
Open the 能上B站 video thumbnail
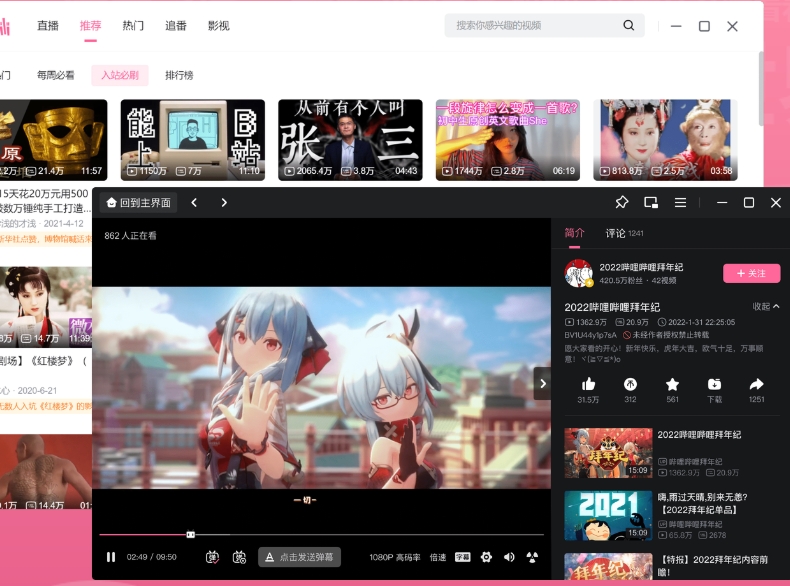pyautogui.click(x=192, y=140)
